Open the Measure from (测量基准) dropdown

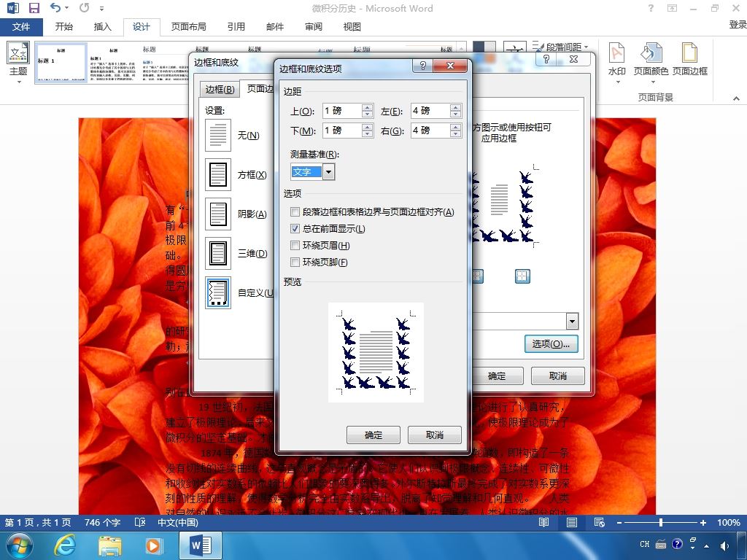click(329, 171)
